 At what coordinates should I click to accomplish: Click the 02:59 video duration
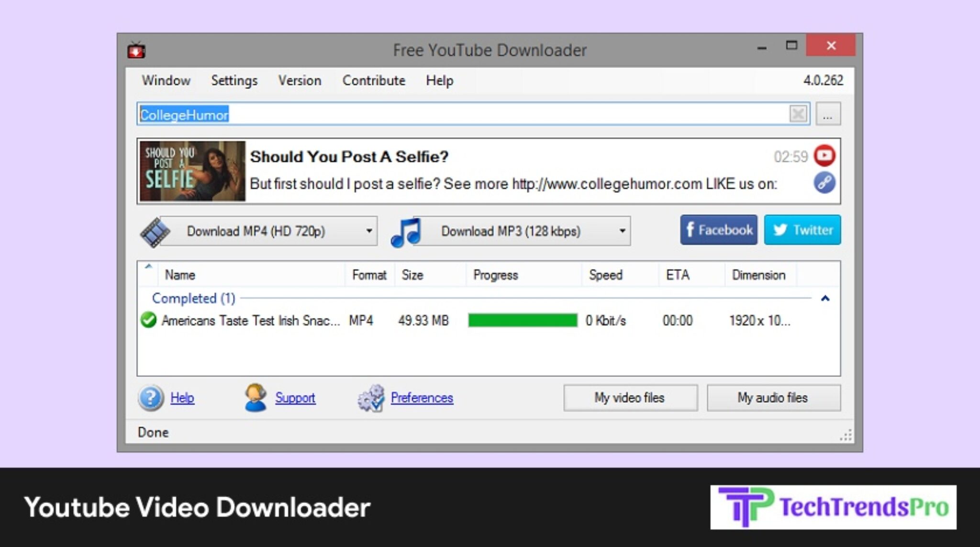click(791, 156)
